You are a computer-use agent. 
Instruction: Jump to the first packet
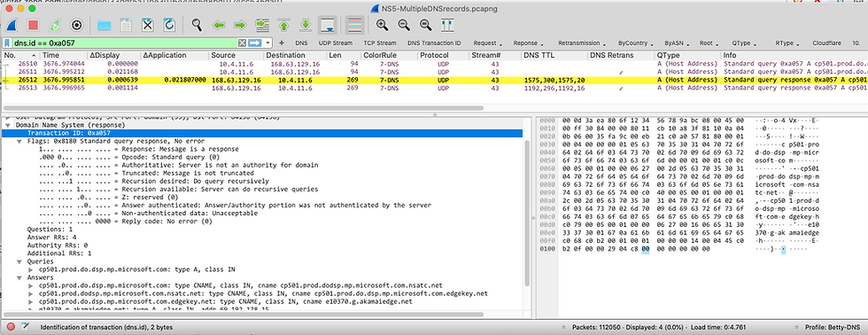point(283,25)
